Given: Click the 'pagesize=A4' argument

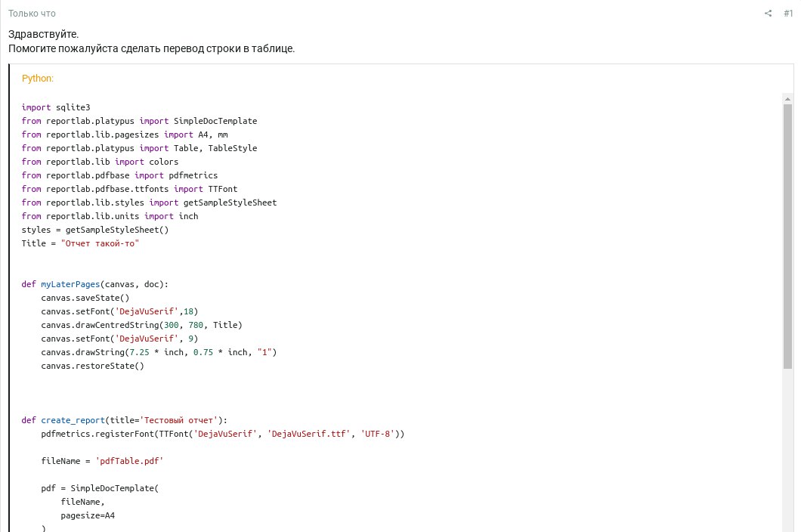Looking at the screenshot, I should (88, 515).
